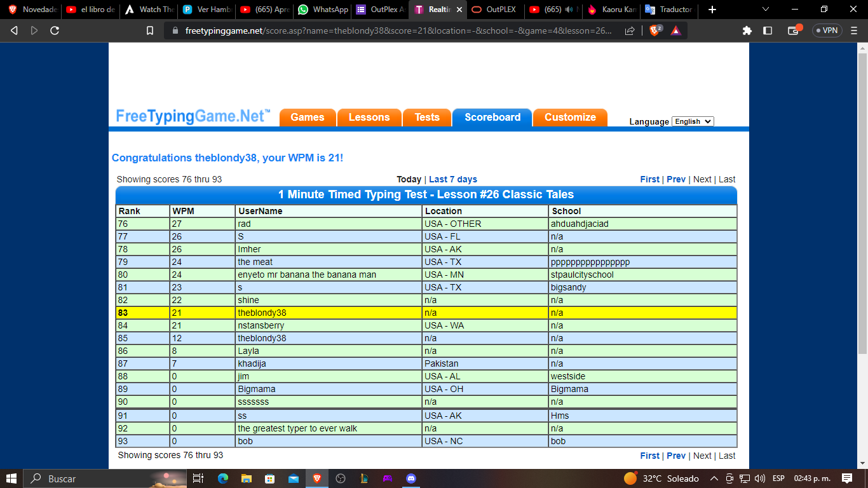Open the Scoreboard tab
This screenshot has height=488, width=868.
pos(492,118)
